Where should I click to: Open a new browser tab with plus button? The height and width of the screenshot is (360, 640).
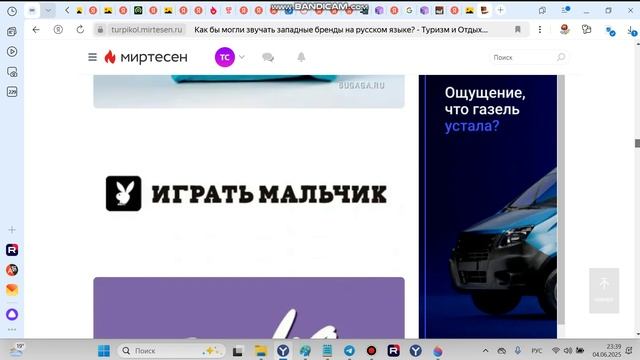click(500, 10)
